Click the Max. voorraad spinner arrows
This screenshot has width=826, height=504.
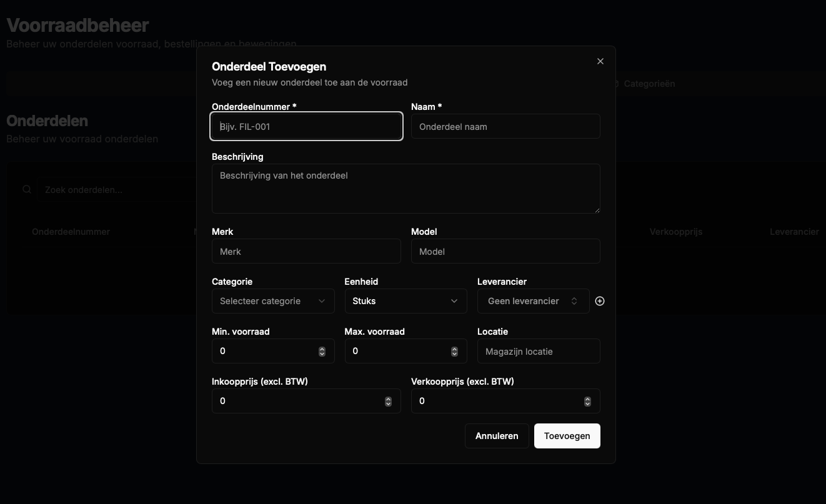(454, 352)
